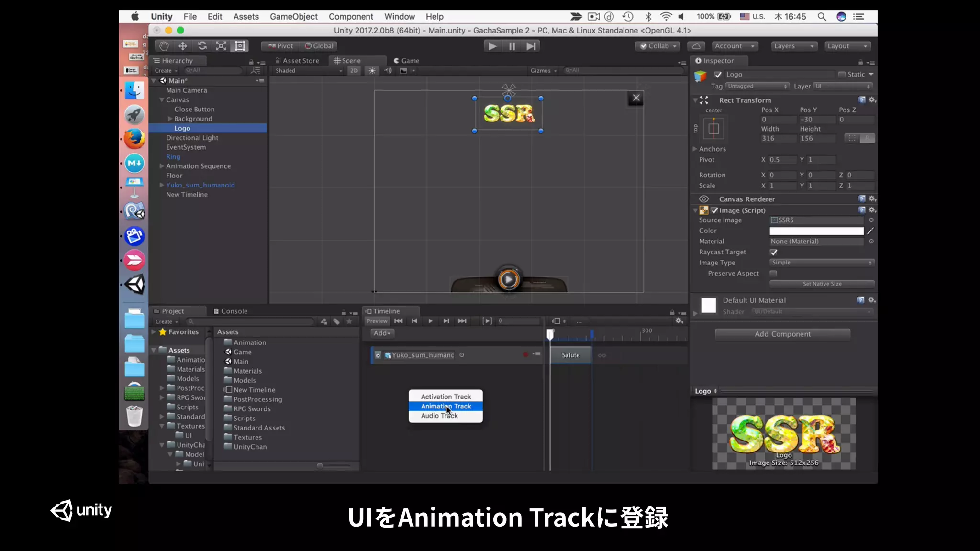Toggle Raycast Target checkbox
This screenshot has height=551, width=980.
coord(773,252)
